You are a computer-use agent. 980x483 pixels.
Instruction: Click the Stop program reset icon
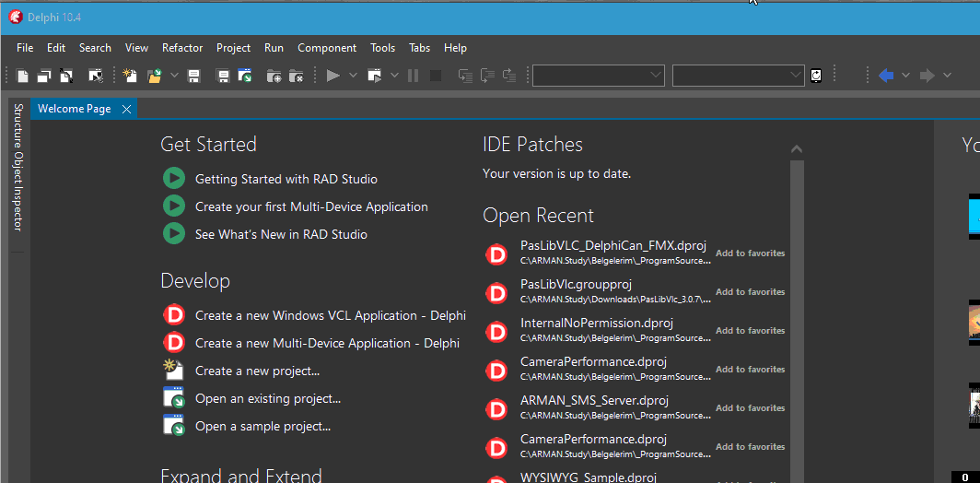pyautogui.click(x=436, y=76)
